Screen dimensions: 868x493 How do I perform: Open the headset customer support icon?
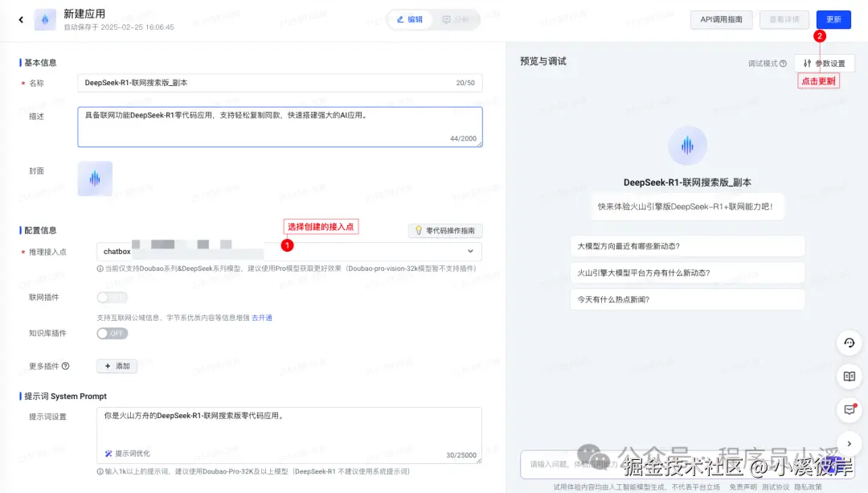pyautogui.click(x=850, y=343)
